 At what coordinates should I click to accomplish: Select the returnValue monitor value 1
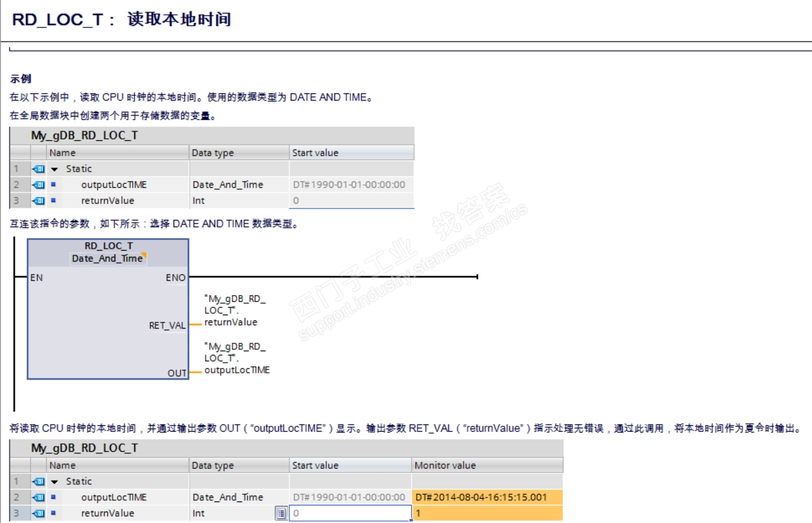pos(487,513)
